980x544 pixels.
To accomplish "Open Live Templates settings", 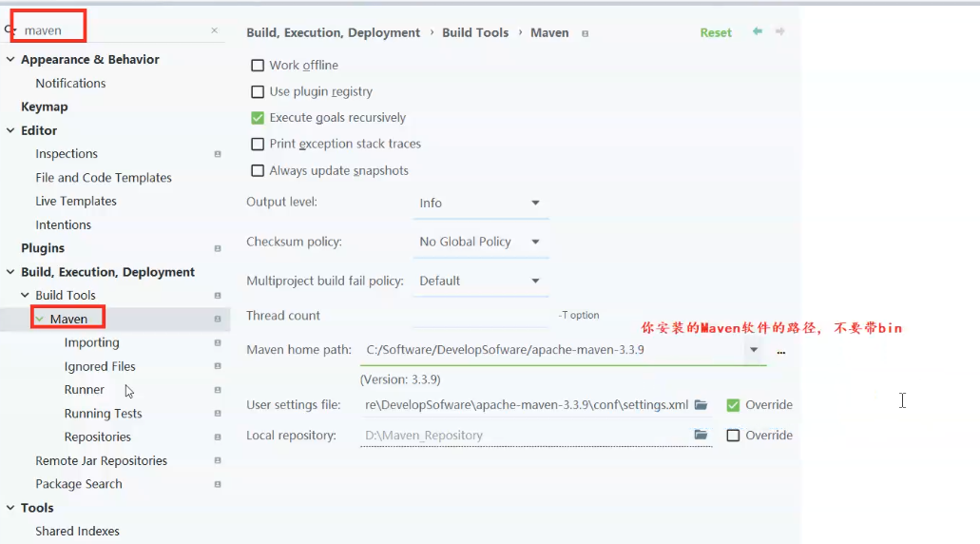I will tap(76, 202).
